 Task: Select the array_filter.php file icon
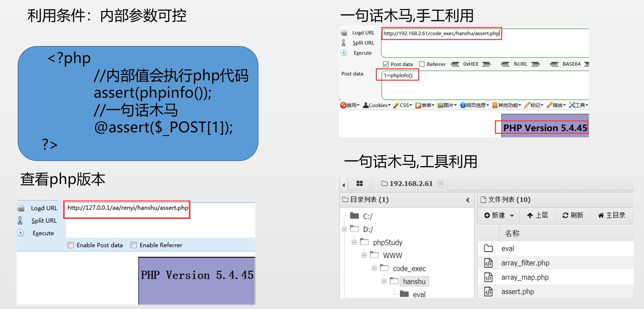pos(488,263)
